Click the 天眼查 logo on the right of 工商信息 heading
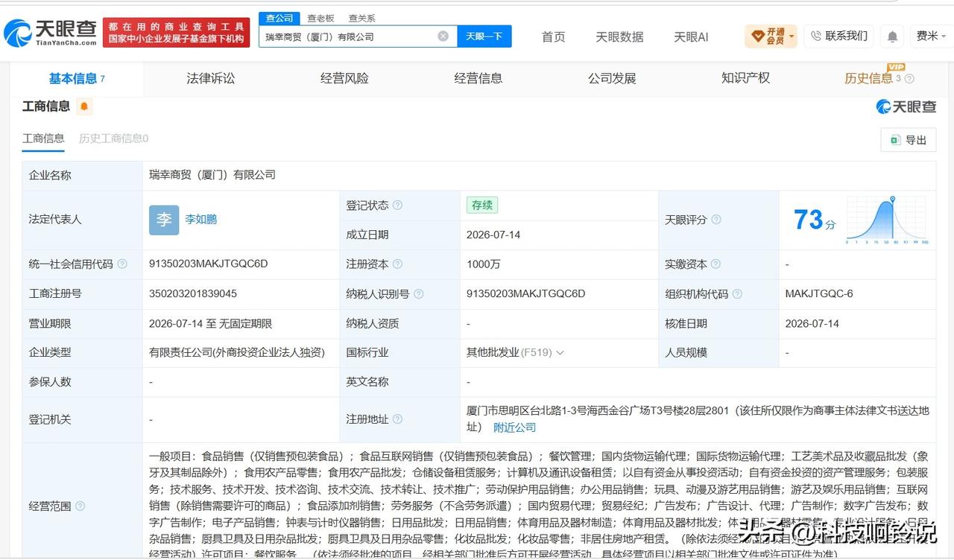 (906, 106)
